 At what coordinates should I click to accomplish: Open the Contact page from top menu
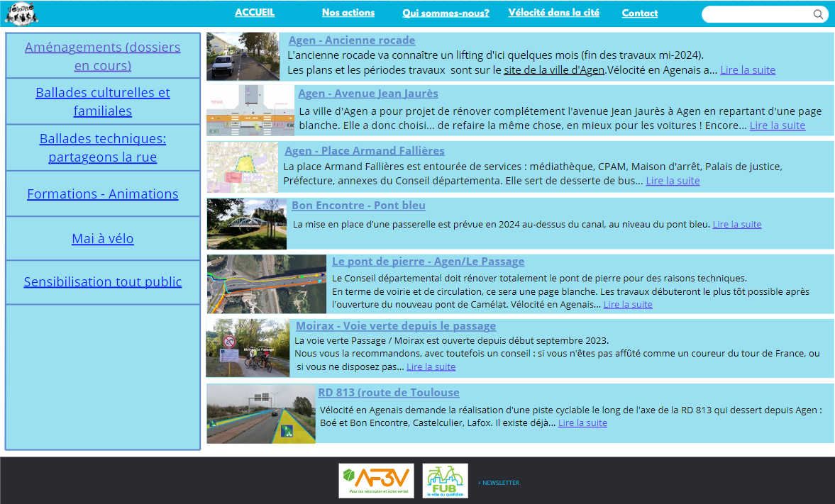coord(640,13)
